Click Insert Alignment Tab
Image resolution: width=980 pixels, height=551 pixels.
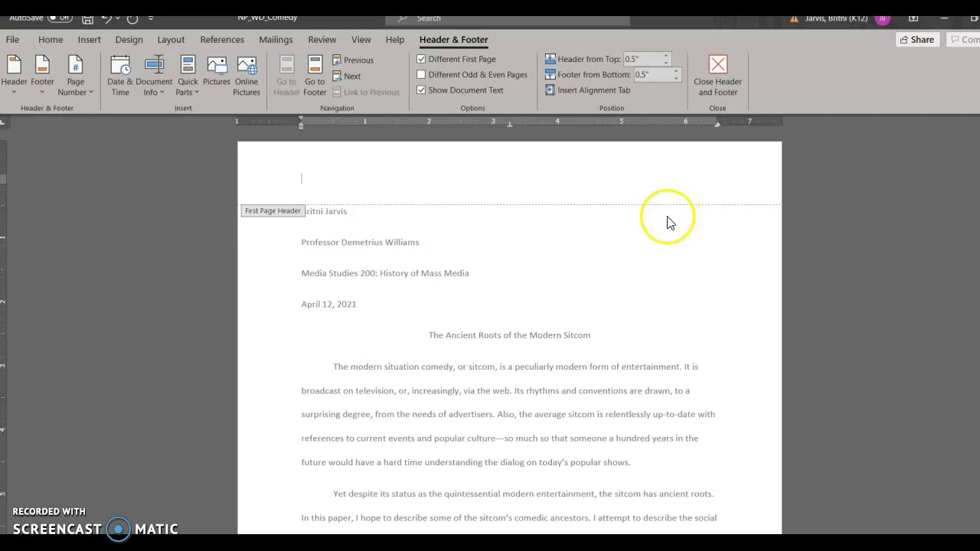588,90
